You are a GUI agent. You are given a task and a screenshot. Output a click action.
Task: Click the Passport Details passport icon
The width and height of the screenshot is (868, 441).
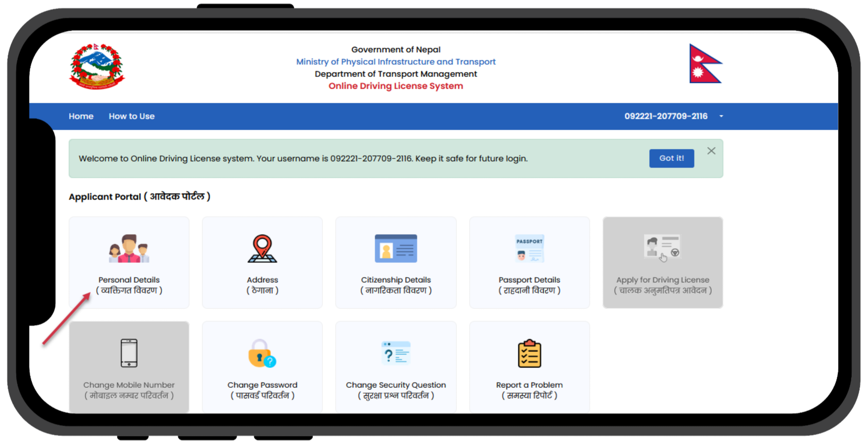pos(529,249)
